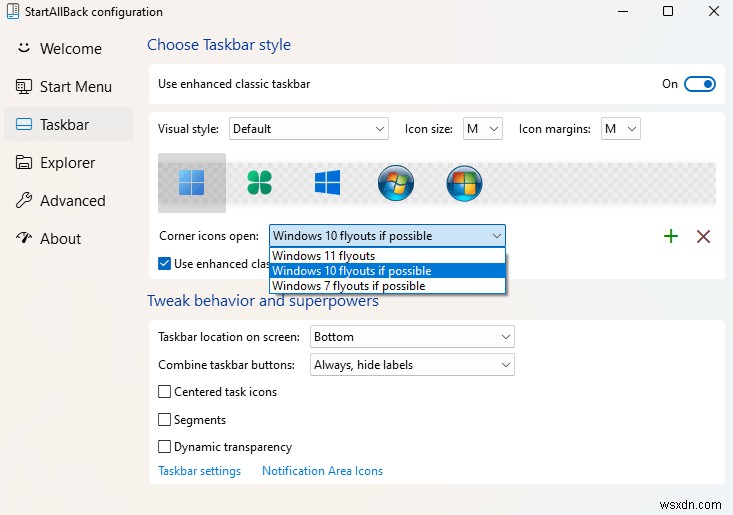Choose the green clover start icon

click(259, 182)
